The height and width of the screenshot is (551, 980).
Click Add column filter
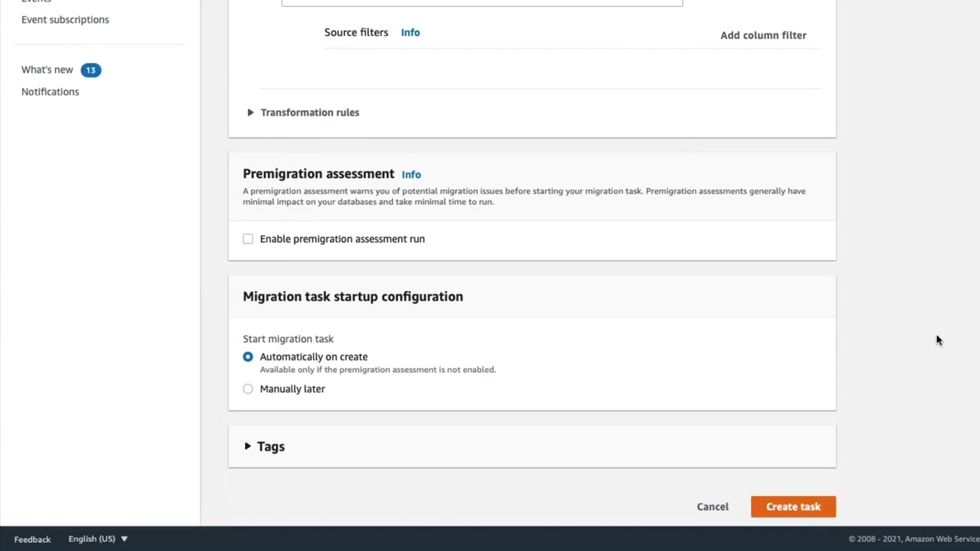pos(763,35)
